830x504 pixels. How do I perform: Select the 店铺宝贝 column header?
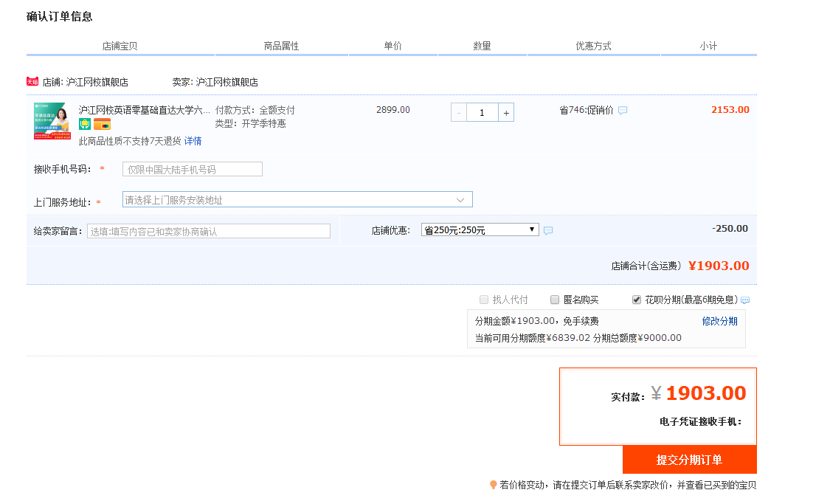coord(120,45)
